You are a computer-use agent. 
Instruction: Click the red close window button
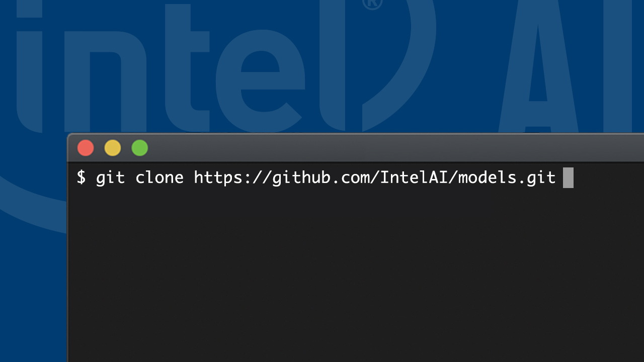[x=86, y=148]
